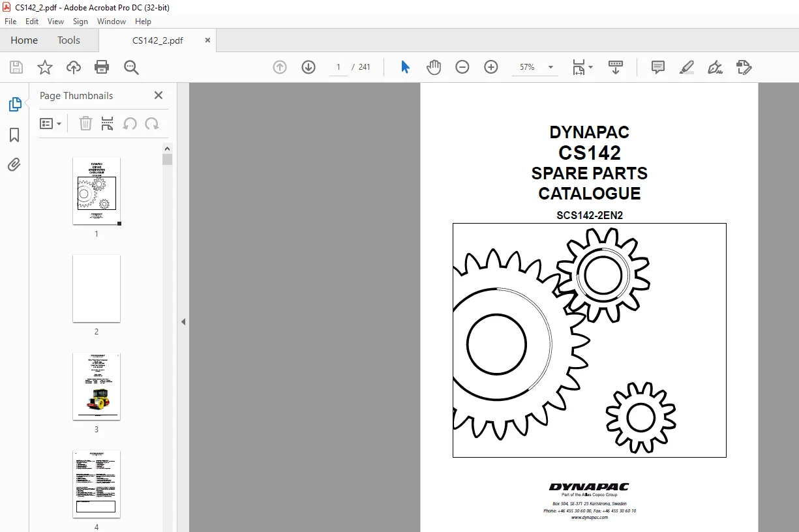The height and width of the screenshot is (532, 799).
Task: Rotate pages clockwise icon
Action: pyautogui.click(x=152, y=123)
